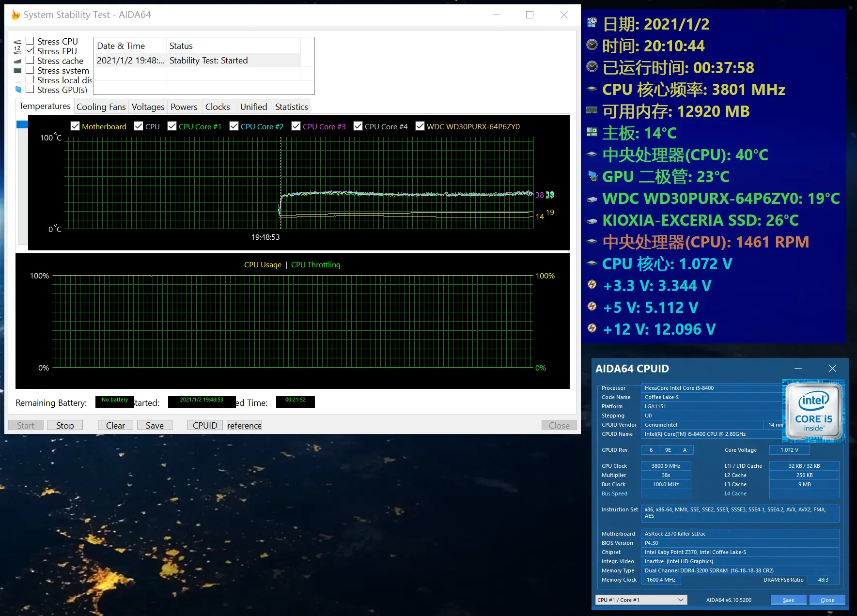
Task: Switch to the Cooling Fans tab
Action: point(101,107)
